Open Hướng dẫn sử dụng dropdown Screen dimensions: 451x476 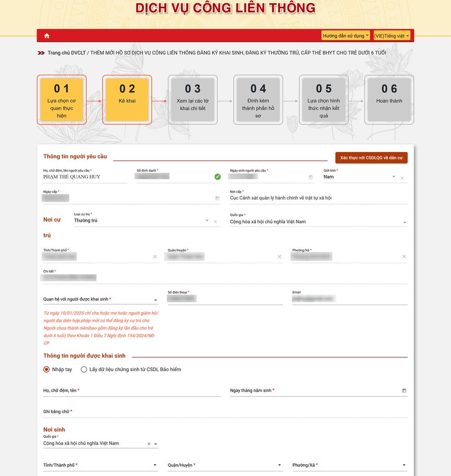pyautogui.click(x=345, y=36)
